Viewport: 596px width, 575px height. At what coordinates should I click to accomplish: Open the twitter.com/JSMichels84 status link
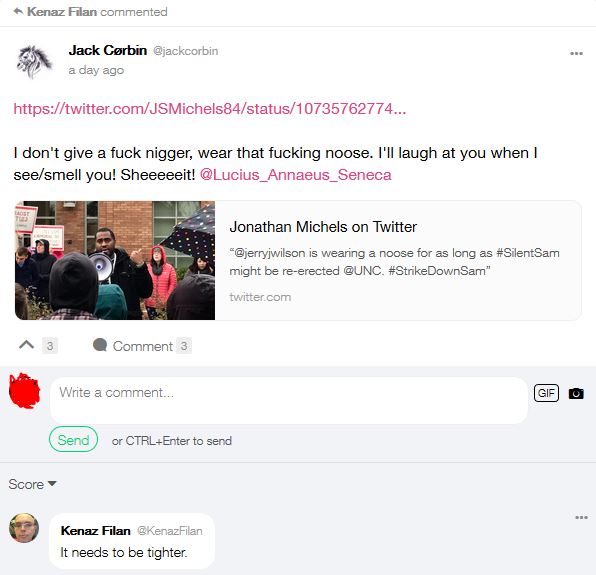(210, 109)
